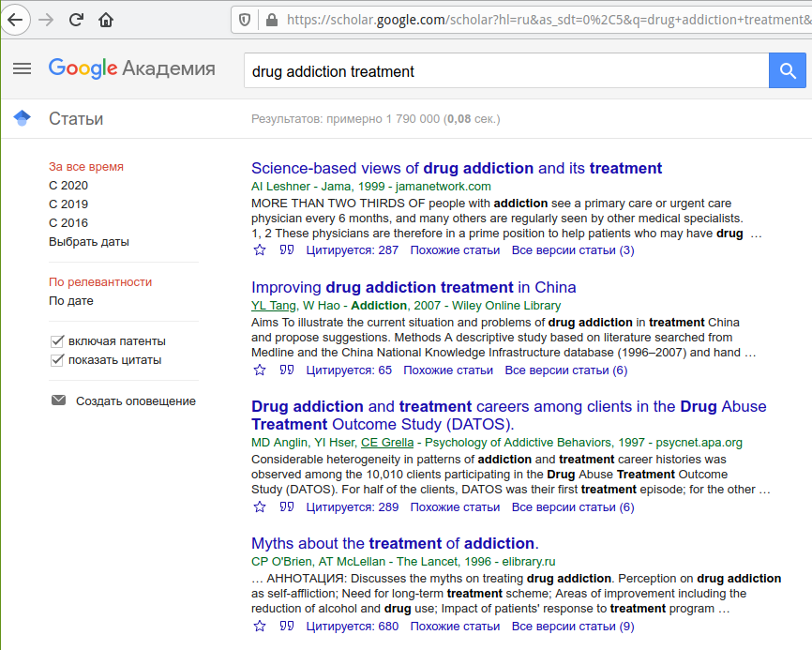Cite the DATOS study result via quote icon
This screenshot has height=650, width=812.
coord(286,507)
